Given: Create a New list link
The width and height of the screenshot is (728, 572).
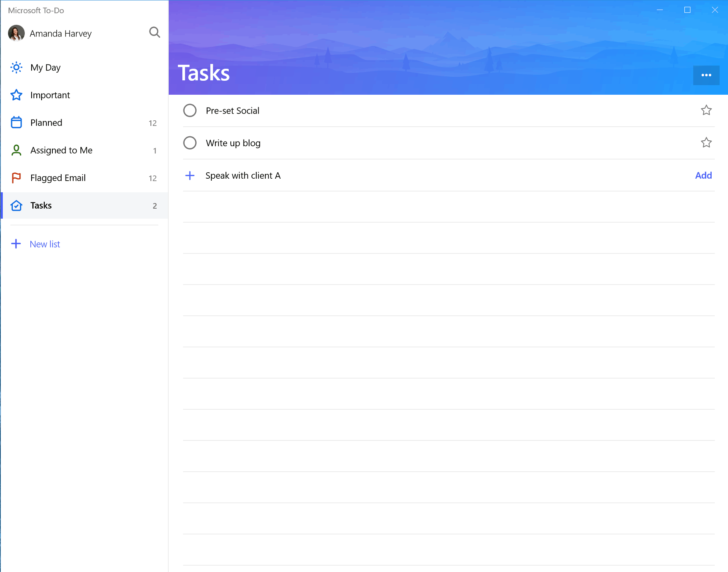Looking at the screenshot, I should pyautogui.click(x=45, y=244).
